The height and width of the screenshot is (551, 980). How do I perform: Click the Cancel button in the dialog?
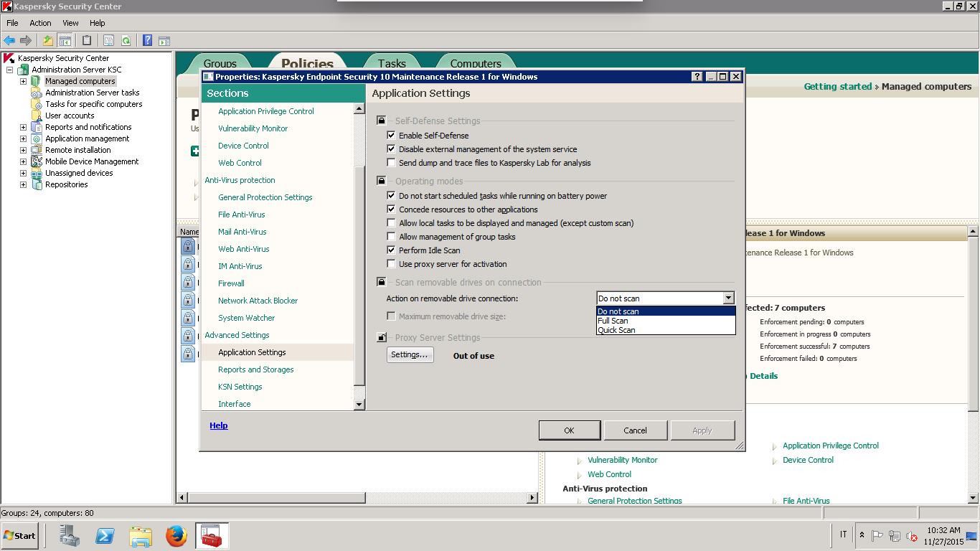(635, 430)
